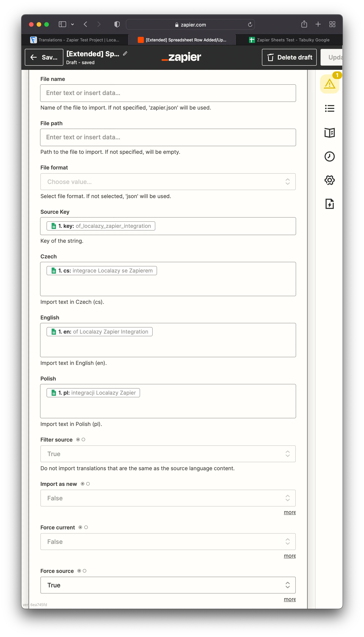Viewport: 364px width, 637px height.
Task: Select second radio button beside Import as new
Action: pyautogui.click(x=88, y=484)
